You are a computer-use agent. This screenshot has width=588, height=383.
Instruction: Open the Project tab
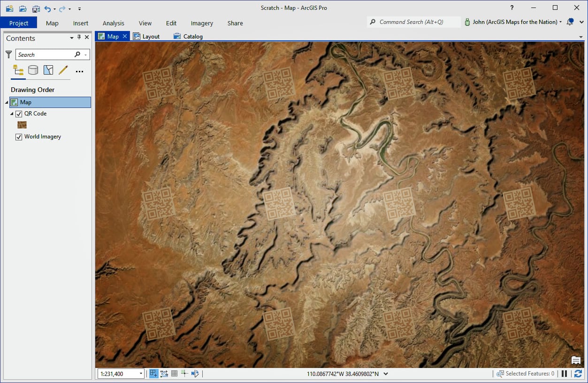(x=19, y=23)
